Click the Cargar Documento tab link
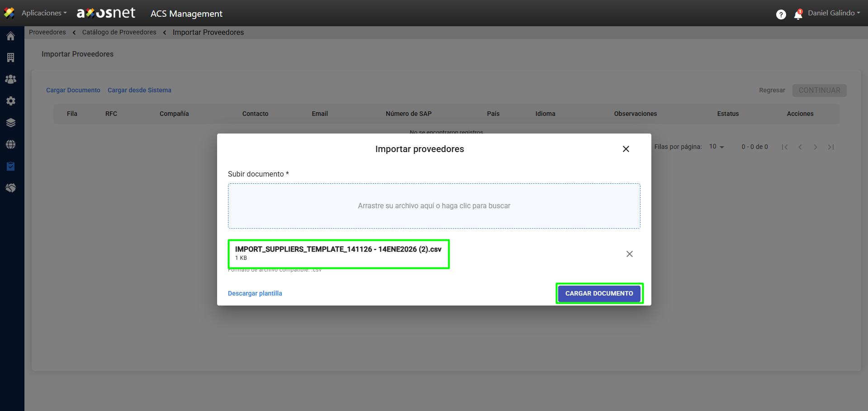This screenshot has height=411, width=868. 73,90
